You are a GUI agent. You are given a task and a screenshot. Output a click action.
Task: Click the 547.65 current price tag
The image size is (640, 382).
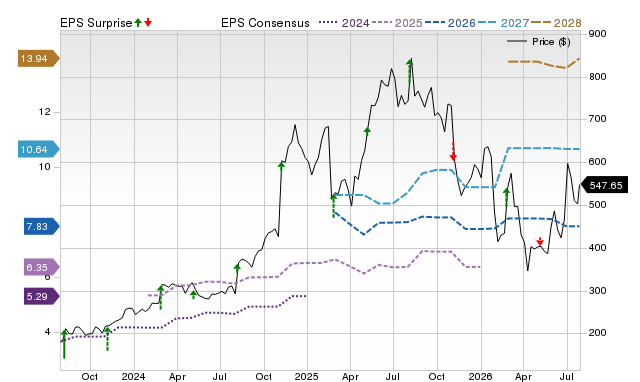coord(604,186)
